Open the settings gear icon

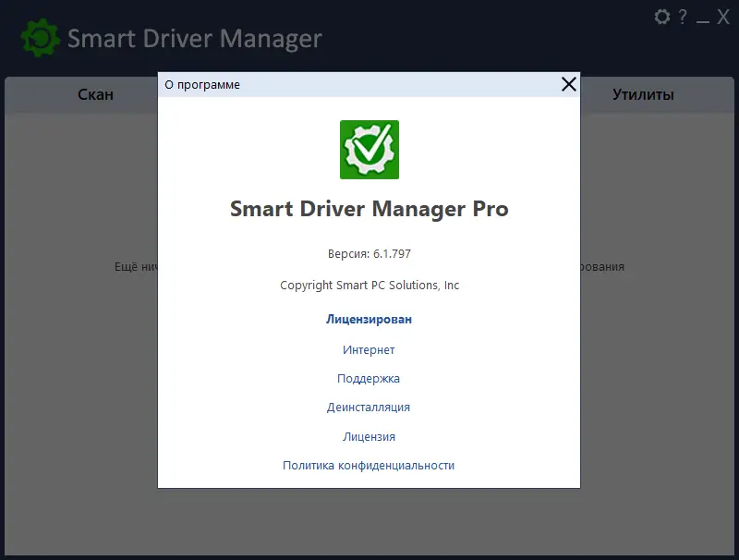click(661, 16)
